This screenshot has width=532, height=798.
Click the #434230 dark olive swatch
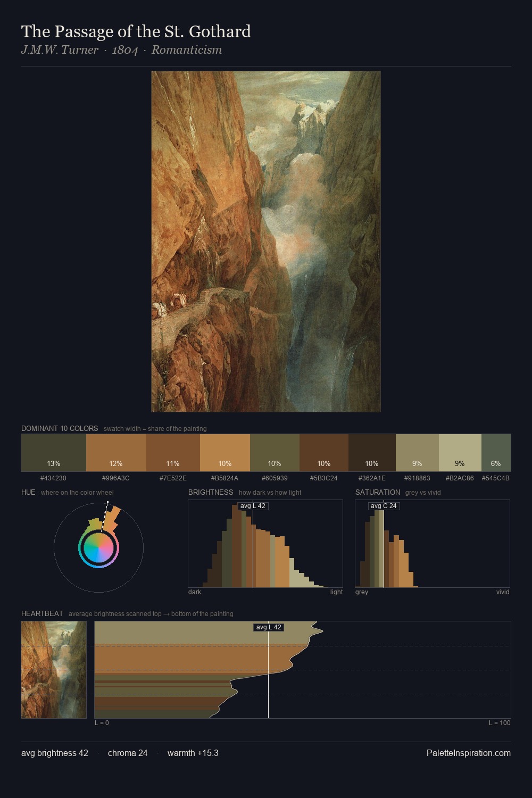[x=54, y=453]
